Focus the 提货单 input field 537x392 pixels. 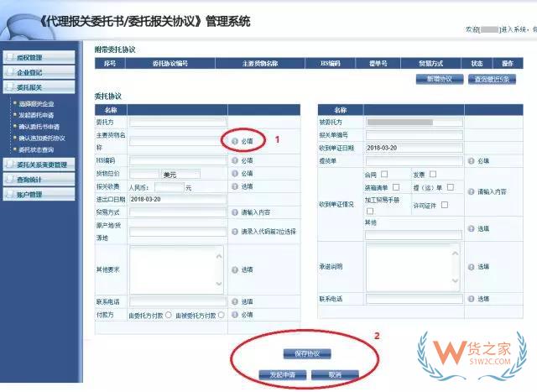coord(414,161)
